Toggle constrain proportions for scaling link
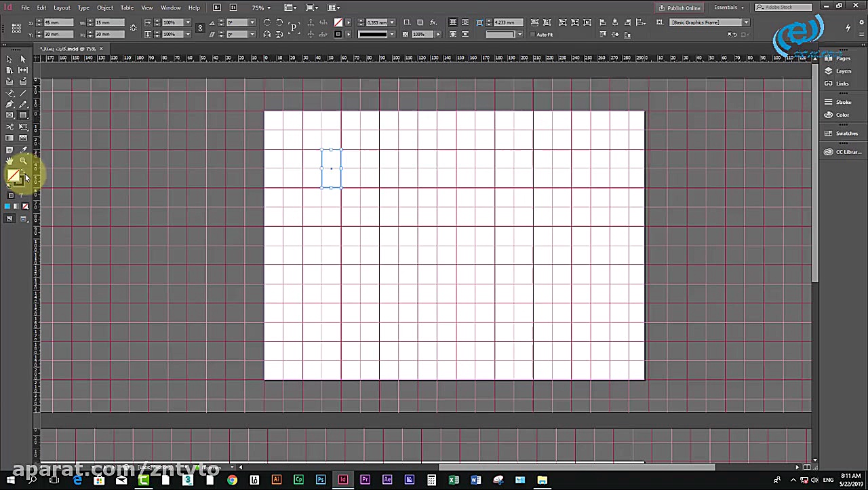The height and width of the screenshot is (490, 868). pyautogui.click(x=199, y=28)
